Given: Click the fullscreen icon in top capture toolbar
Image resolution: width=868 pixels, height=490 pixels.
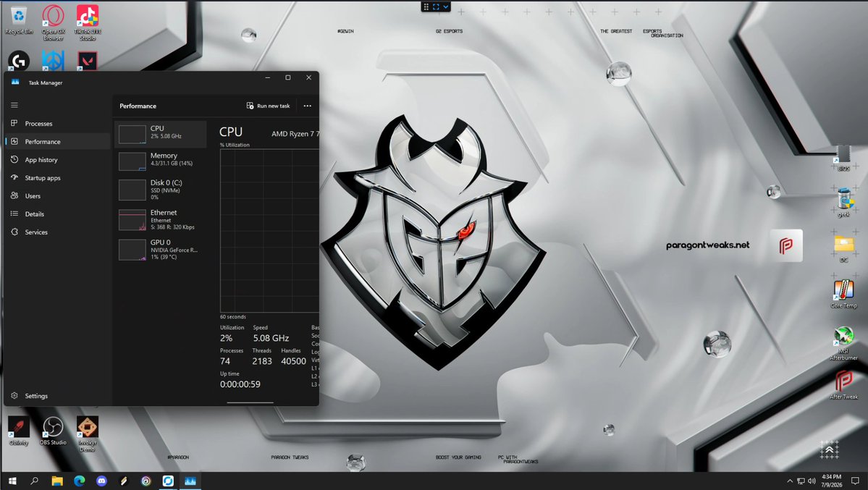Looking at the screenshot, I should pyautogui.click(x=436, y=7).
